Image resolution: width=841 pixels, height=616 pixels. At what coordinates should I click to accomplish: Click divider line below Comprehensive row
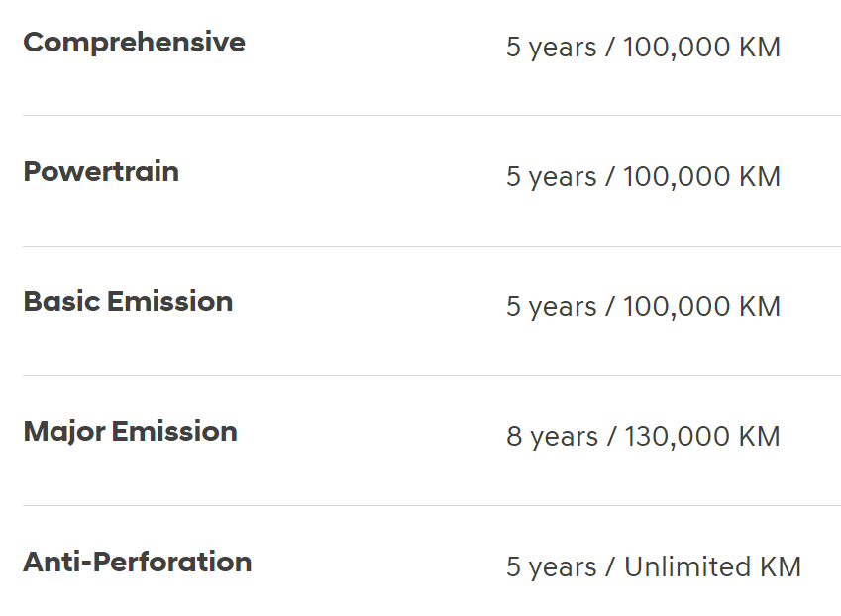click(x=432, y=115)
